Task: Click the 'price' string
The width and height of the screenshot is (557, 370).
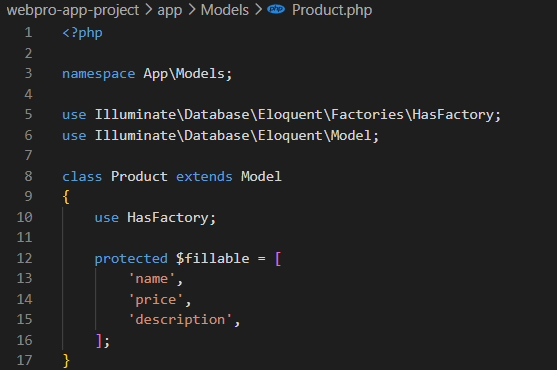Action: pyautogui.click(x=156, y=300)
